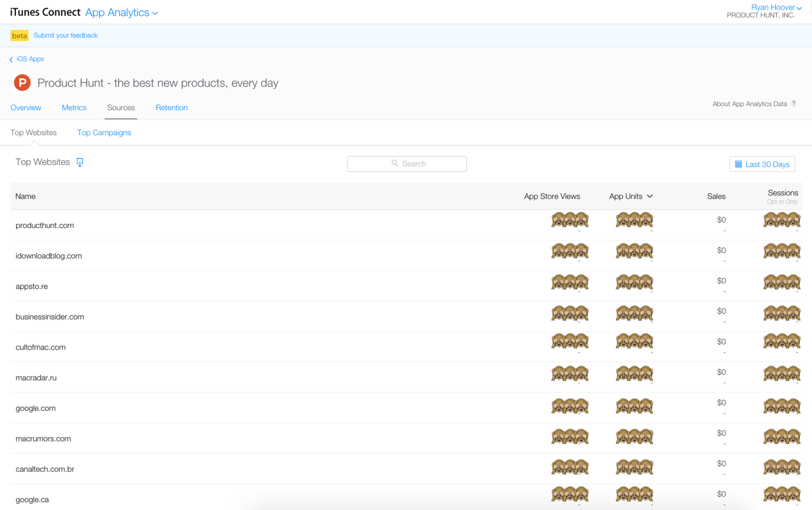Click Sessions monkeys for appsto.re
Viewport: 812px width, 510px height.
pyautogui.click(x=782, y=281)
